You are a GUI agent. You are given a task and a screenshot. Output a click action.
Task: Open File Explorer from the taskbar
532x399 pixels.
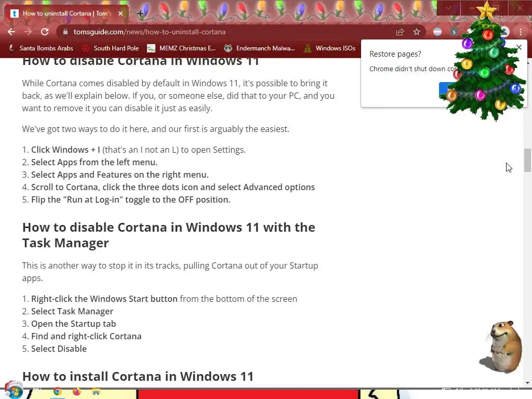(96, 392)
